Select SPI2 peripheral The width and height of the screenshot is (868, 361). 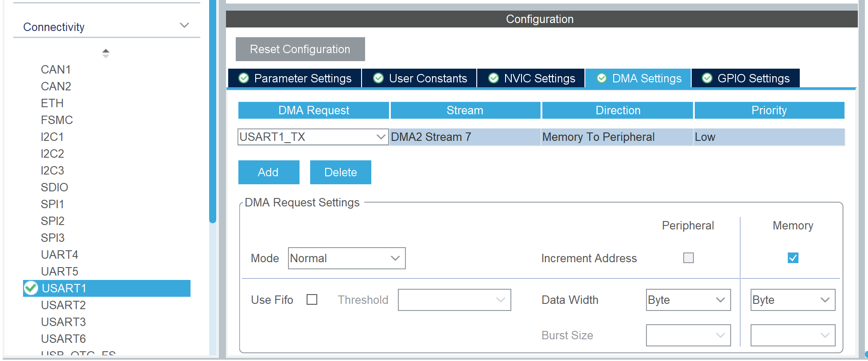coord(53,221)
